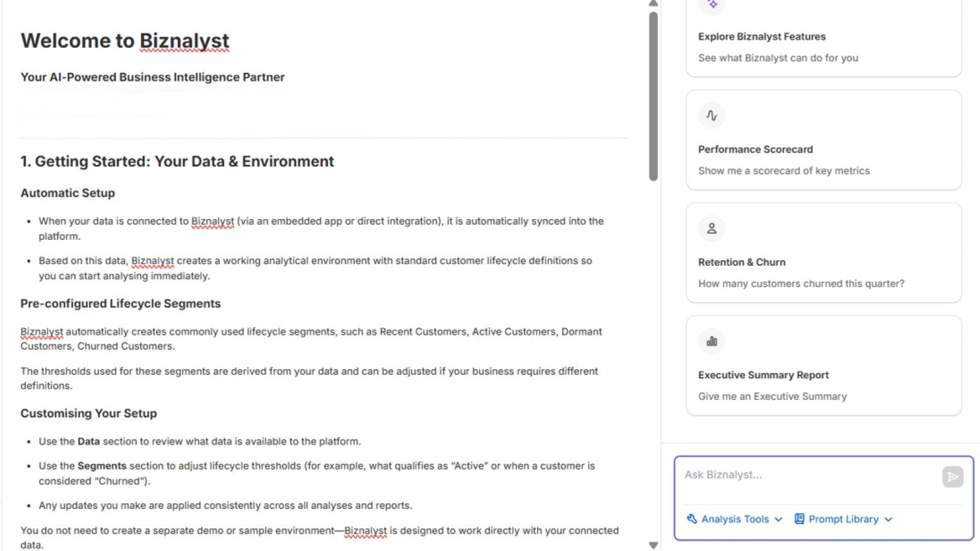The image size is (980, 551).
Task: Click "Give me an Executive Summary" prompt
Action: click(x=772, y=396)
